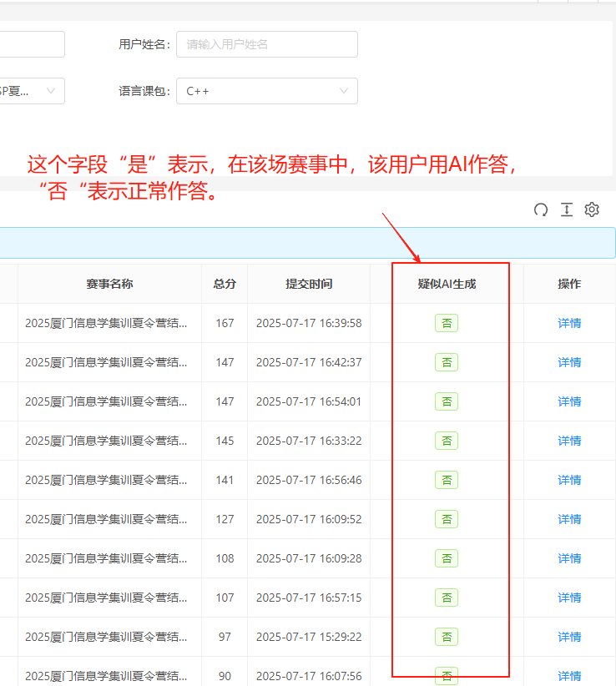Click the 否 tag in the 127-point row
Screen dimensions: 616x686
click(447, 519)
